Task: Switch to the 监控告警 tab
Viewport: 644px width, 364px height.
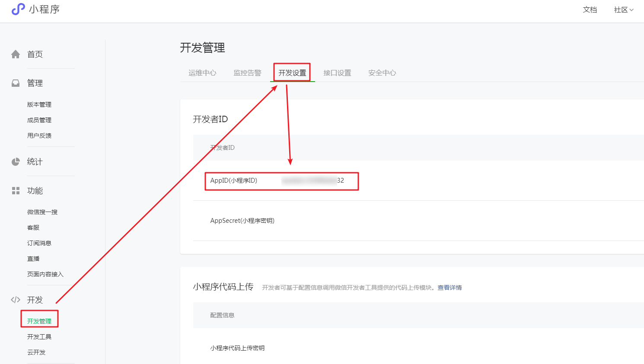Action: (247, 73)
